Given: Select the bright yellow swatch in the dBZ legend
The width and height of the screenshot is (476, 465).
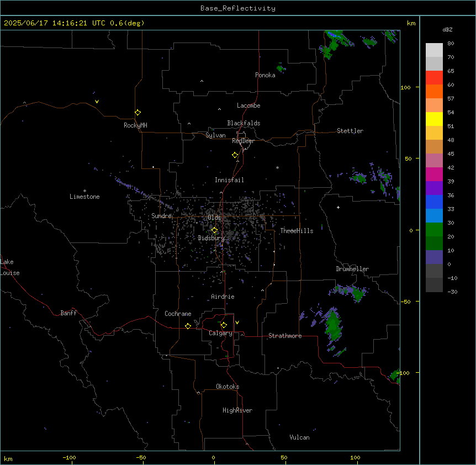Looking at the screenshot, I should [434, 119].
